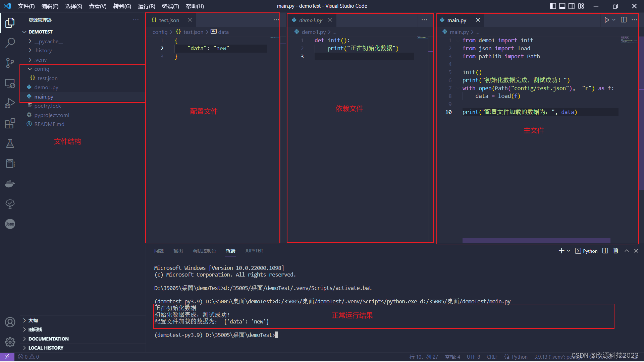Toggle primary side bar layout button
This screenshot has width=644, height=362.
pyautogui.click(x=553, y=6)
